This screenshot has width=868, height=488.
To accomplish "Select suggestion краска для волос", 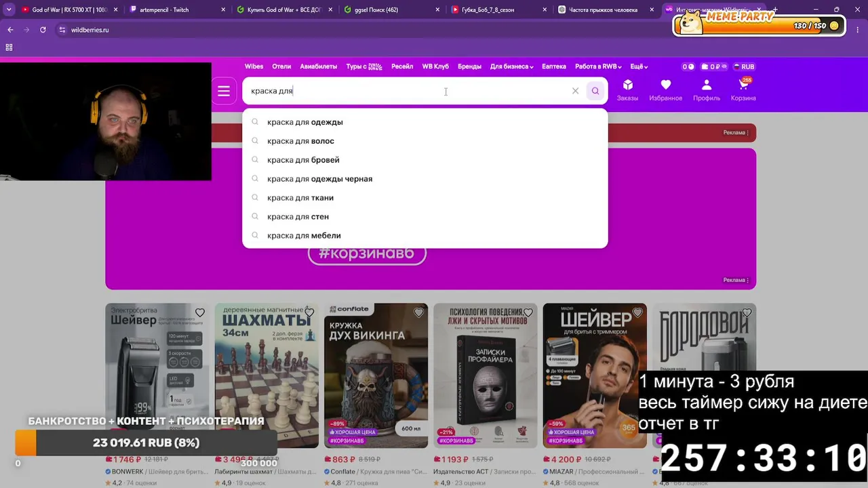I will pyautogui.click(x=425, y=141).
